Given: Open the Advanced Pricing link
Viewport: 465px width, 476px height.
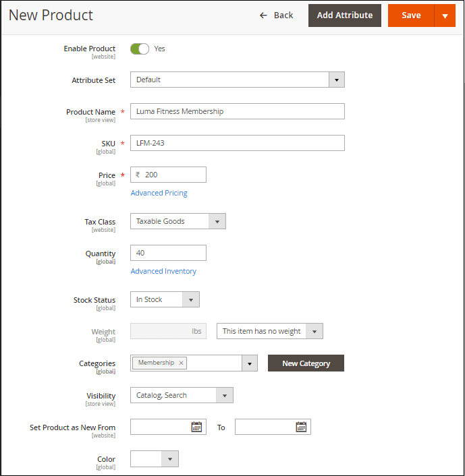Looking at the screenshot, I should pos(159,193).
